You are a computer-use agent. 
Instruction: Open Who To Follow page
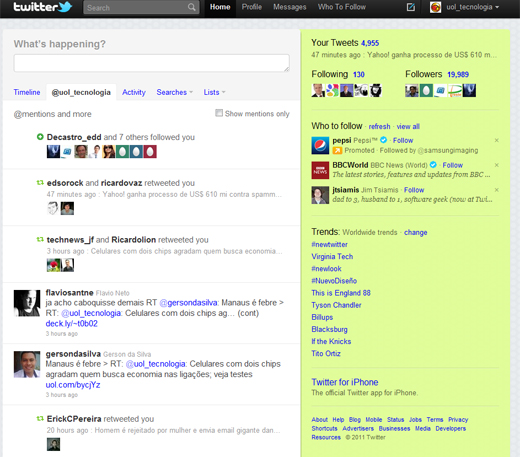pos(342,7)
